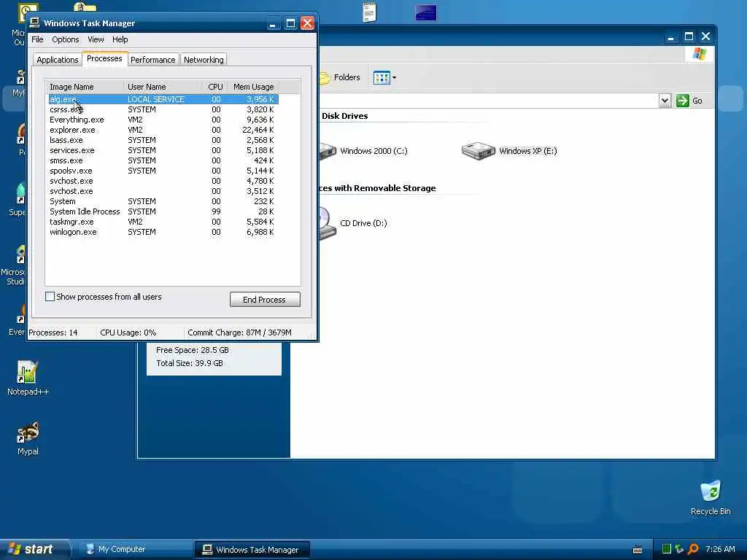The height and width of the screenshot is (560, 747).
Task: Click the magnifier icon in system tray
Action: (693, 549)
